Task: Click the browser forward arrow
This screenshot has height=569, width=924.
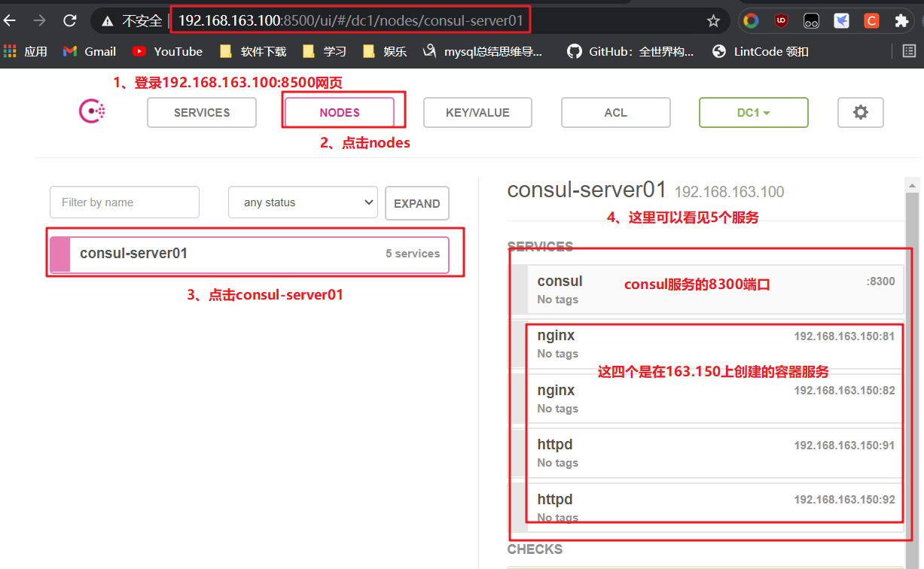Action: 39,21
